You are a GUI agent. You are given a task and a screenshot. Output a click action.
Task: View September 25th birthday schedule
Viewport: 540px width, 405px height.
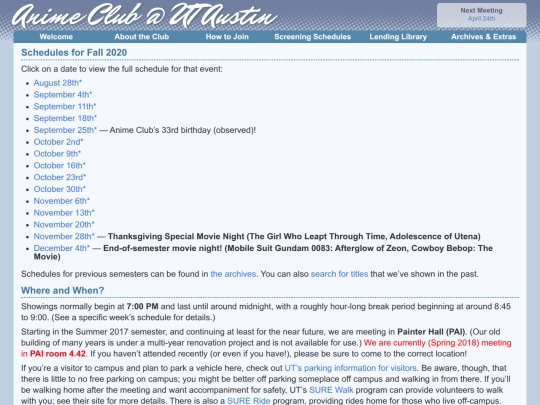point(65,130)
